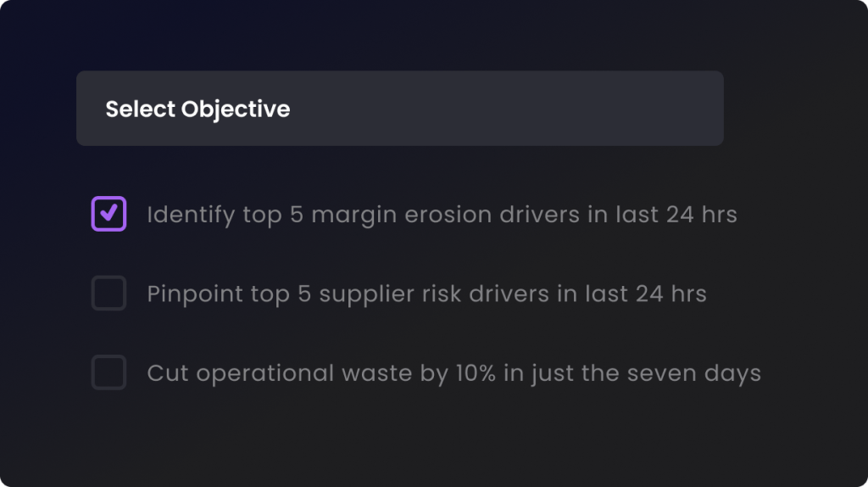Select the first objective option row
The width and height of the screenshot is (868, 487).
414,214
